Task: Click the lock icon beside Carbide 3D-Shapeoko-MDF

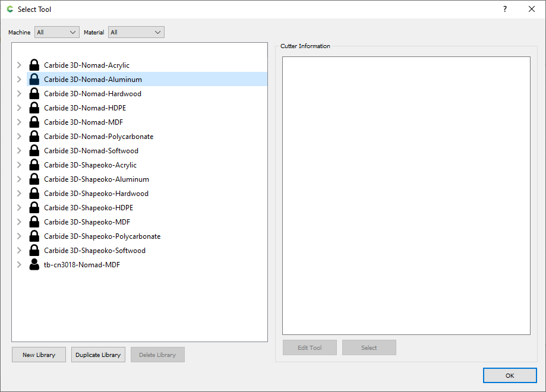Action: (34, 222)
